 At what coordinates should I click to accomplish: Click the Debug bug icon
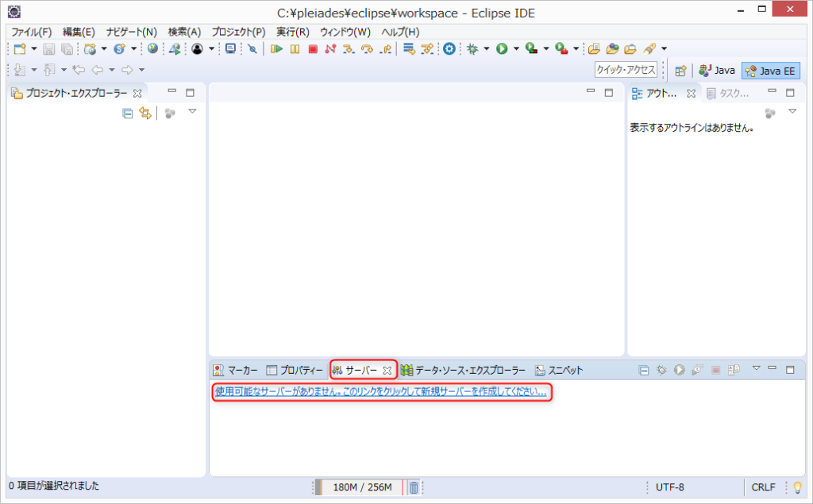pyautogui.click(x=472, y=48)
